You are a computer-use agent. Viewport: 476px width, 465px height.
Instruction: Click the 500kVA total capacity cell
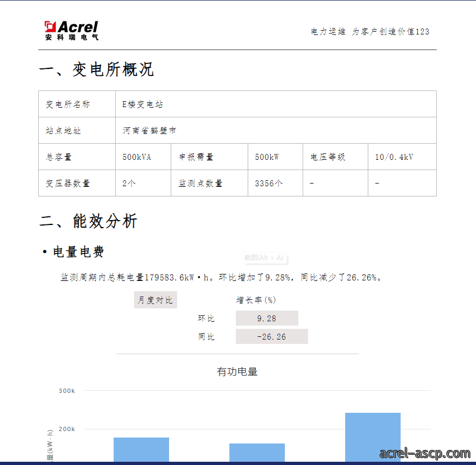143,157
